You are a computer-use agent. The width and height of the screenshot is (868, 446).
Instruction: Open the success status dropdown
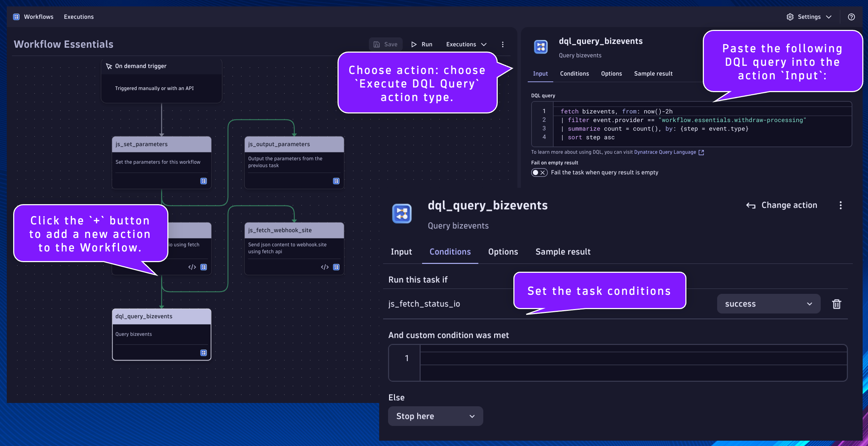769,304
